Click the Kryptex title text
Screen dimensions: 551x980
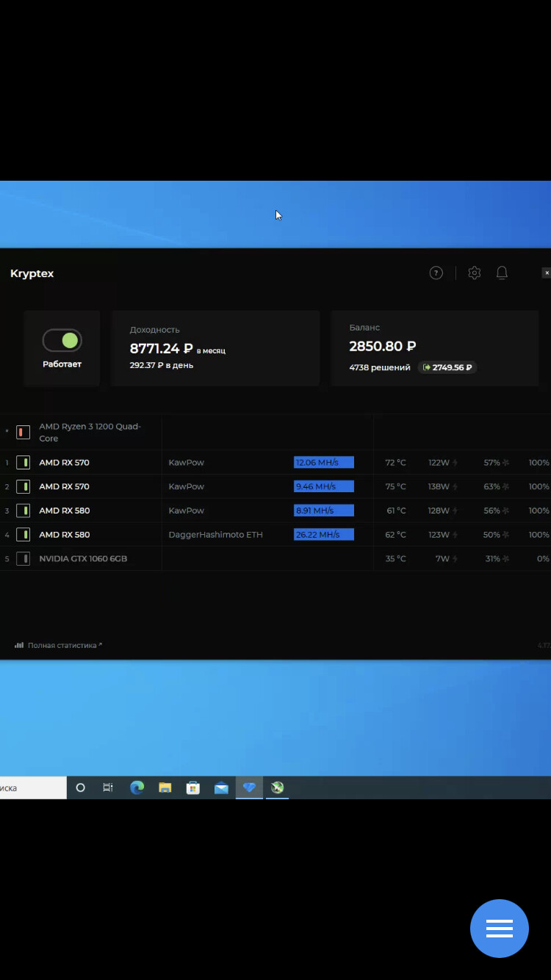tap(32, 274)
